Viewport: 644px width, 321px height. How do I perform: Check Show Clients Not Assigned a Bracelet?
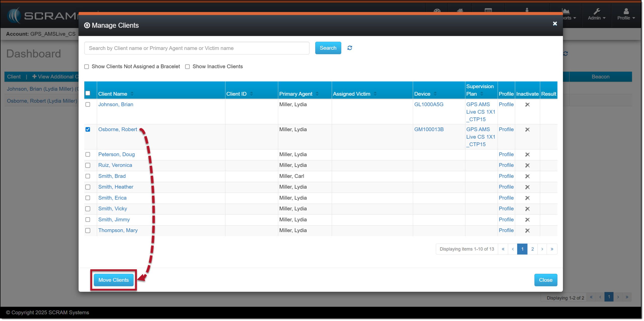pyautogui.click(x=87, y=67)
